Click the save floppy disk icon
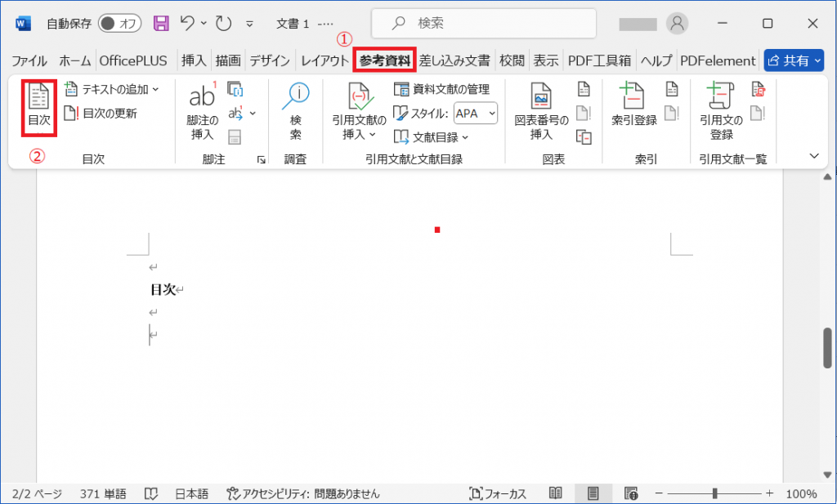The image size is (837, 504). (x=161, y=24)
